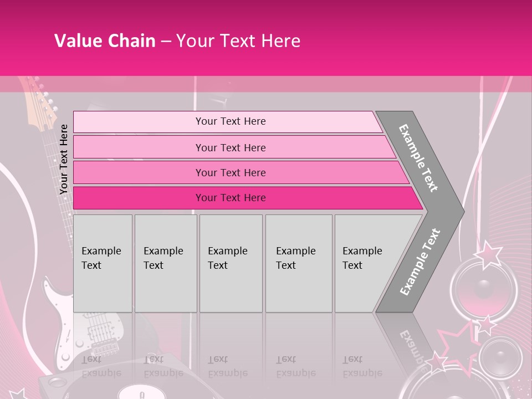Click the fourth gray Example Text box

click(x=298, y=263)
